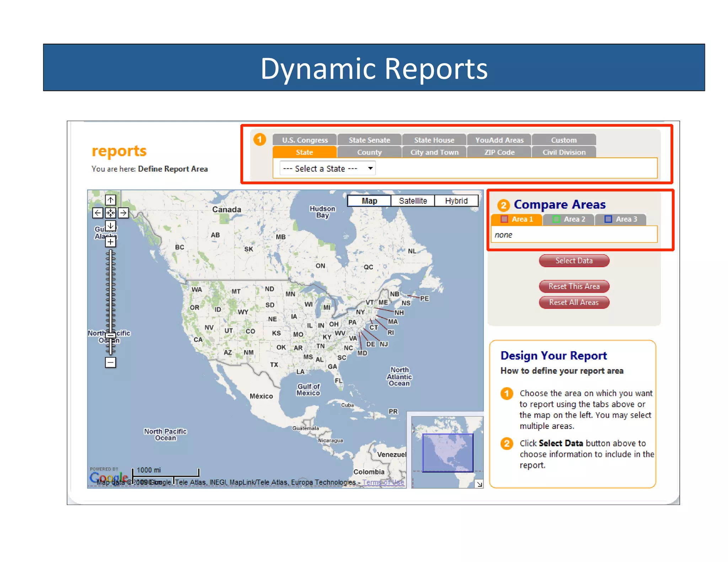
Task: Open the County tab
Action: pos(369,152)
